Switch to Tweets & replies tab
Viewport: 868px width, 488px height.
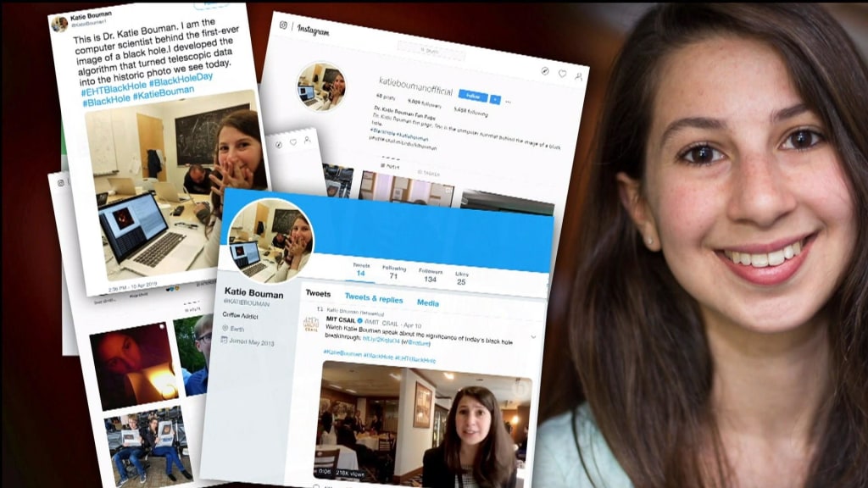point(374,297)
